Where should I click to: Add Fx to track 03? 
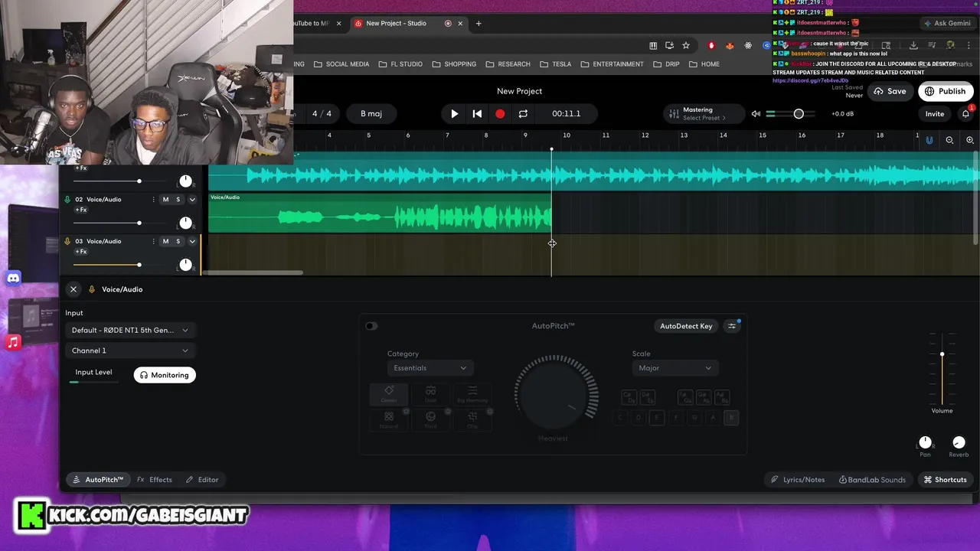80,251
